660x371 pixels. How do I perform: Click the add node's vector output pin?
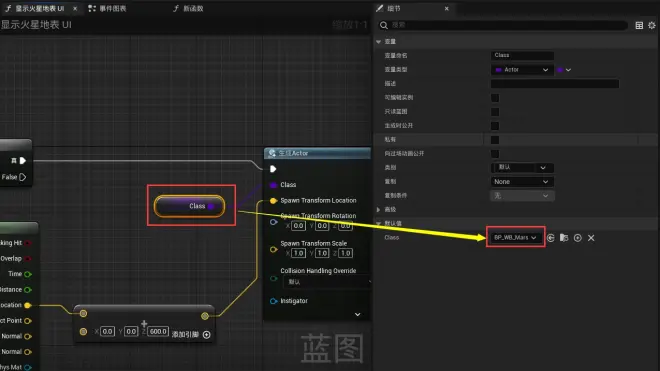pos(205,316)
